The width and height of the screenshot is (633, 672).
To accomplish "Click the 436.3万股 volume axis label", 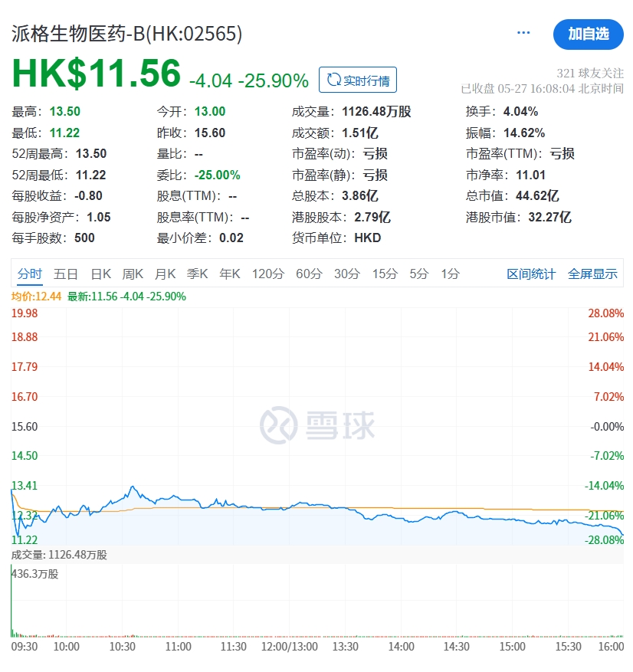I will coord(35,574).
